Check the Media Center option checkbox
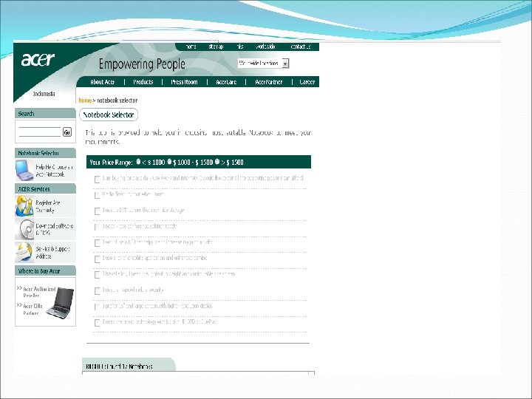 tap(97, 195)
